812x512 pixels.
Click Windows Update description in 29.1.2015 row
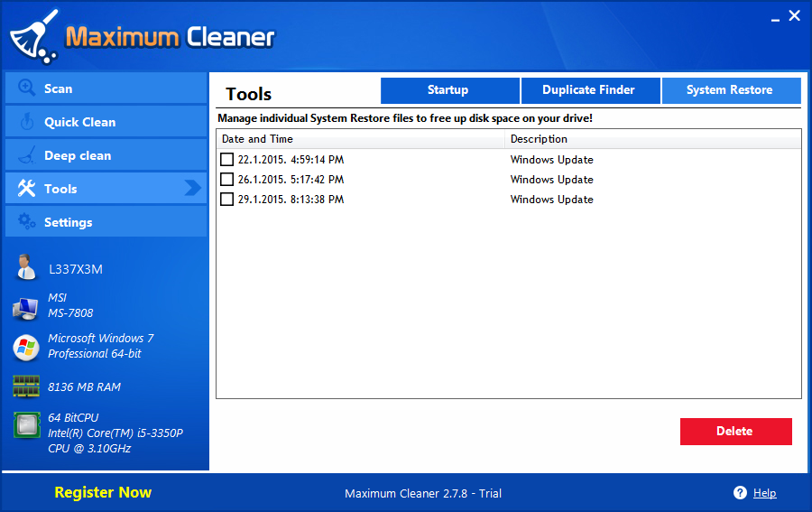coord(551,199)
